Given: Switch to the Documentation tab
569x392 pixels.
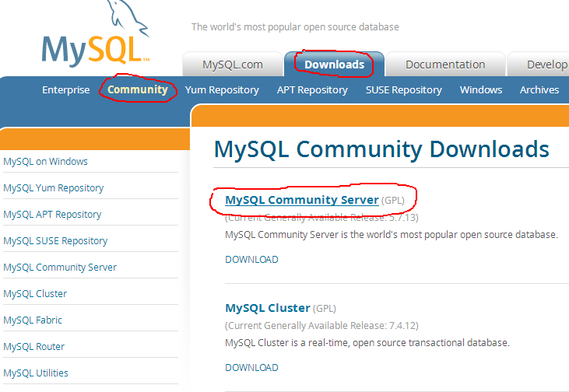Looking at the screenshot, I should point(445,65).
